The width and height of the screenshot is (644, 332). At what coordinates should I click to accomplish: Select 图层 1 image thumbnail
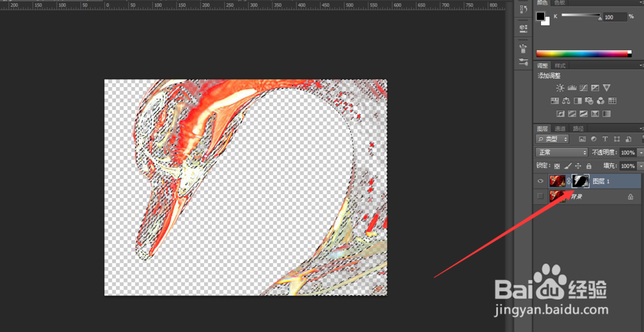click(x=557, y=181)
